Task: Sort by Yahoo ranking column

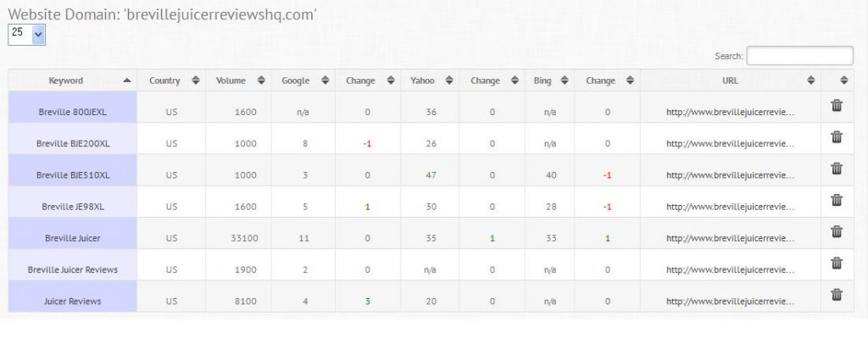Action: tap(430, 80)
